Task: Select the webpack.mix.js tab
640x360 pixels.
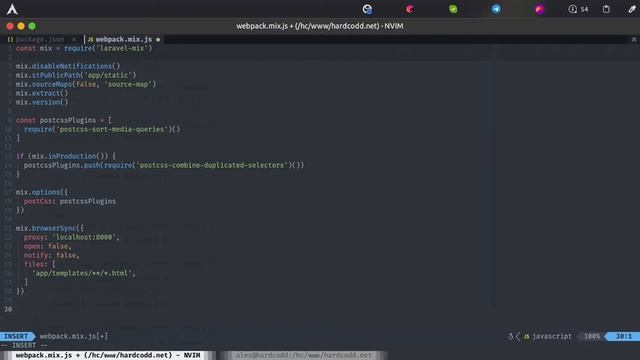Action: pyautogui.click(x=124, y=39)
